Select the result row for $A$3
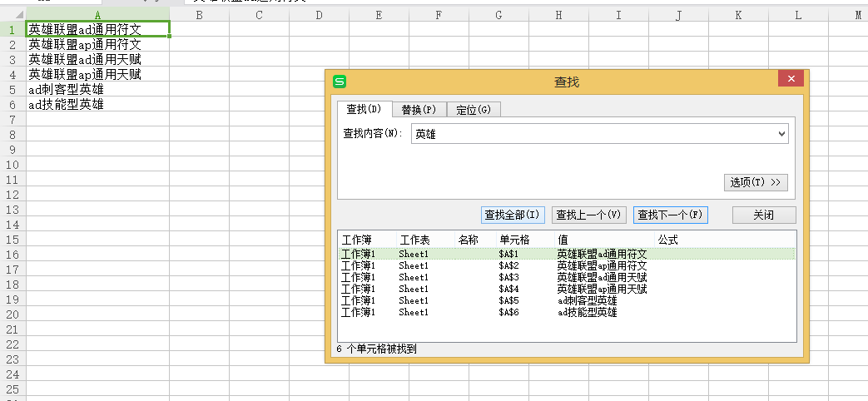 click(x=567, y=277)
